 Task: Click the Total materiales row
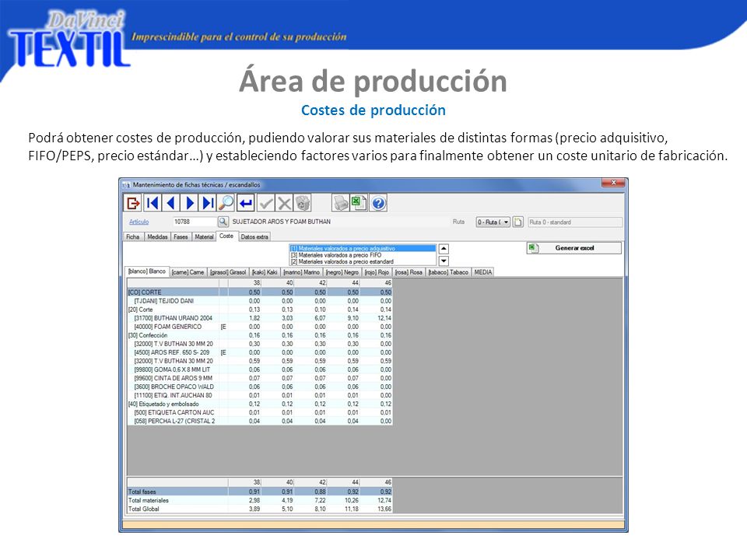(260, 500)
